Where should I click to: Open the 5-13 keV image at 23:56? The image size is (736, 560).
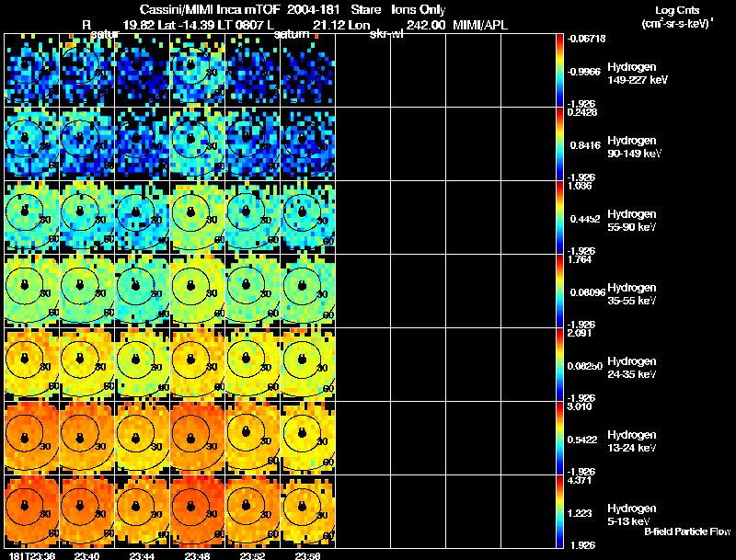coord(308,511)
